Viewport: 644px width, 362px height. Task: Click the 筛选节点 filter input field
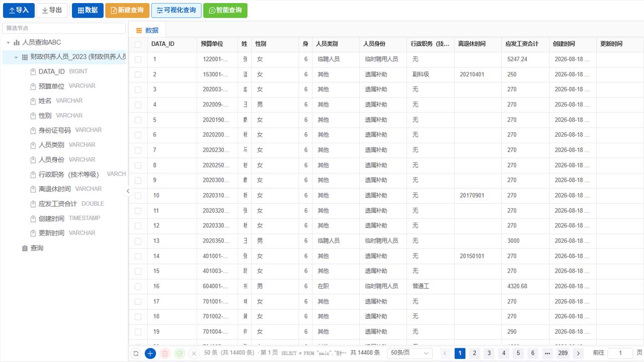[64, 28]
